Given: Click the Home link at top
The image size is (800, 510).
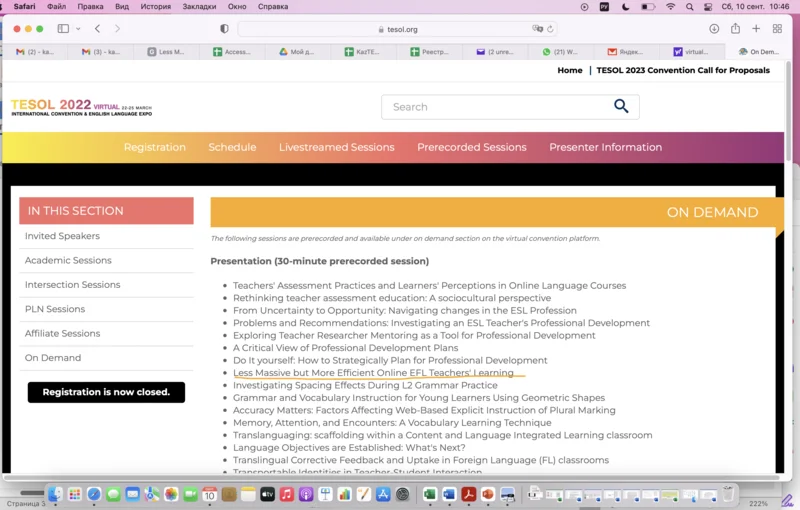Looking at the screenshot, I should [x=569, y=70].
